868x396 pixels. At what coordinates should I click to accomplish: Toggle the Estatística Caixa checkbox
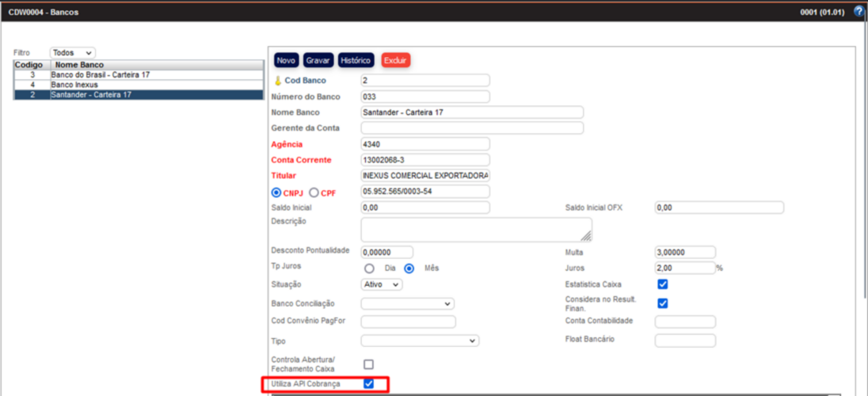click(x=663, y=284)
